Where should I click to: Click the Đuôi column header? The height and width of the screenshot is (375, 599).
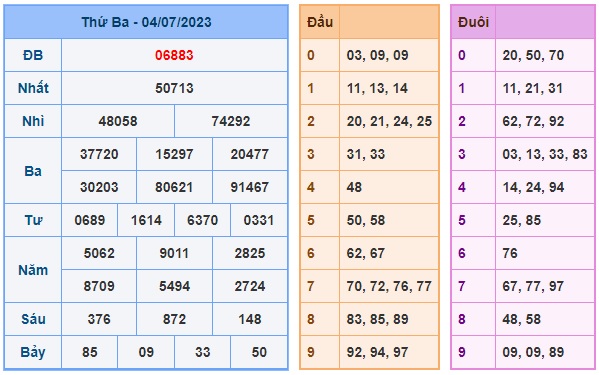pyautogui.click(x=473, y=22)
